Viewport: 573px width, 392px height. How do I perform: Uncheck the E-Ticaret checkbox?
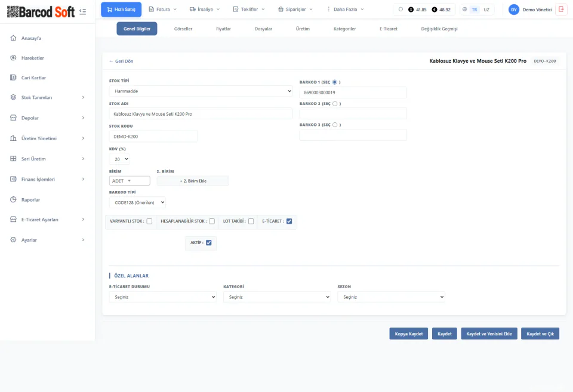(x=289, y=221)
